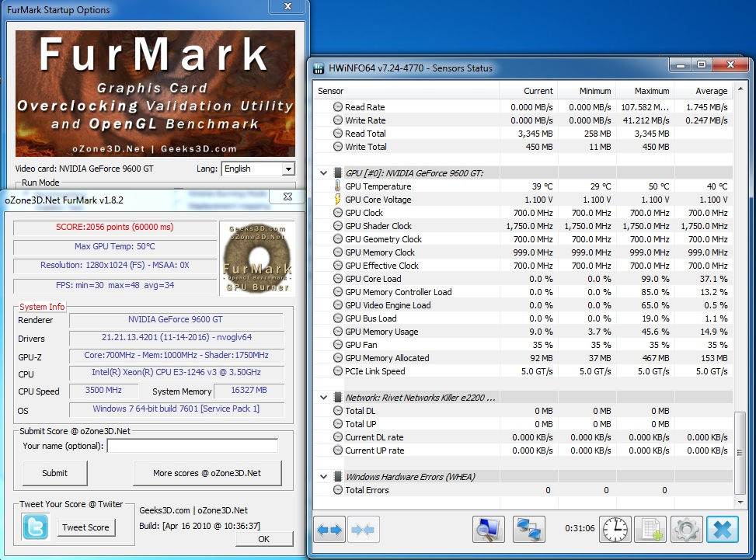
Task: Click the Tweet Score button
Action: point(85,527)
